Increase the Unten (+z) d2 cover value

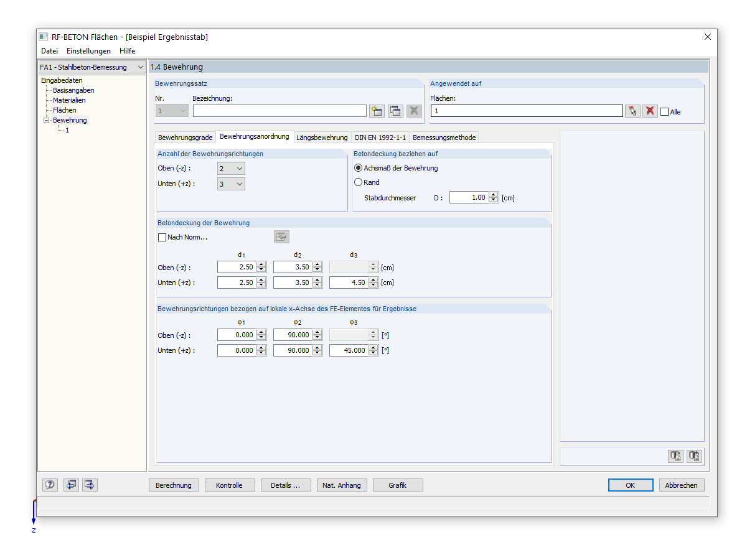pos(317,280)
